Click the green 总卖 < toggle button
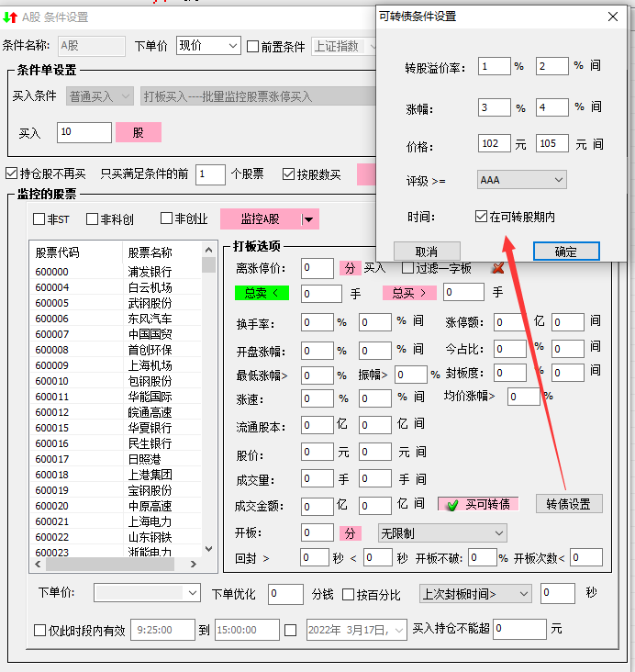The image size is (635, 672). [x=261, y=293]
